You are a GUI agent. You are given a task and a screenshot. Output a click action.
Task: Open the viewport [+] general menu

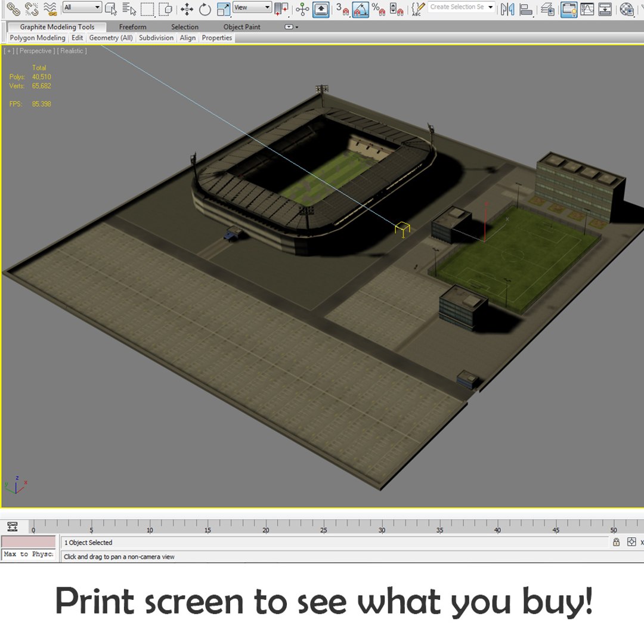[x=8, y=51]
